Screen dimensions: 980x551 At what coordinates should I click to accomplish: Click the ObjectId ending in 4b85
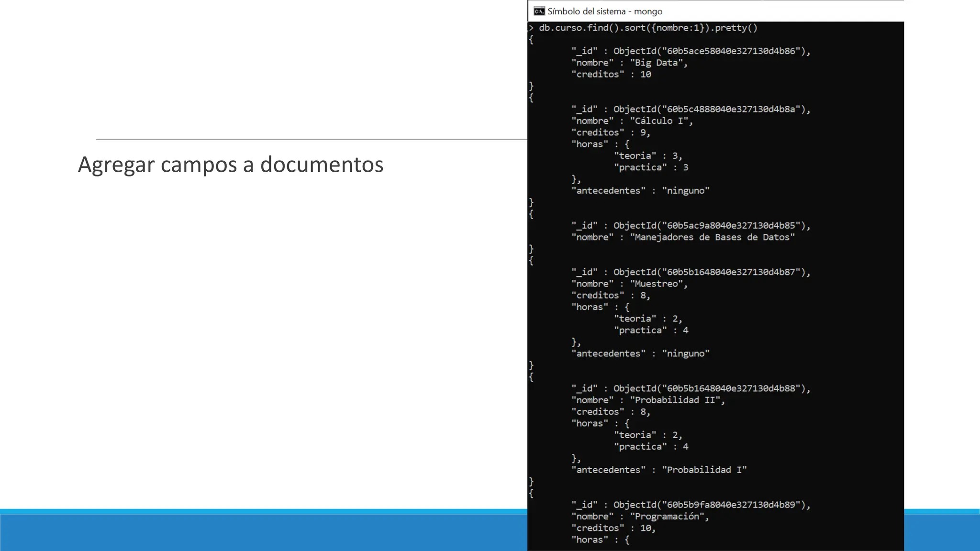(712, 226)
